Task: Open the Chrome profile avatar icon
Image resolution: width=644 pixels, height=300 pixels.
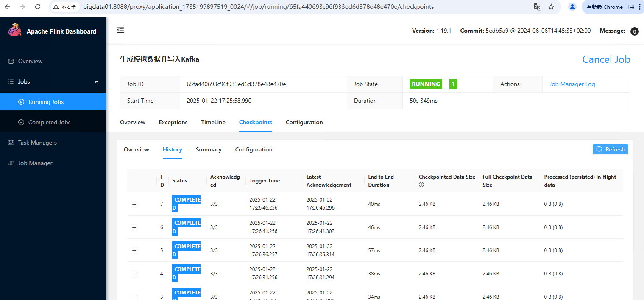Action: click(572, 7)
